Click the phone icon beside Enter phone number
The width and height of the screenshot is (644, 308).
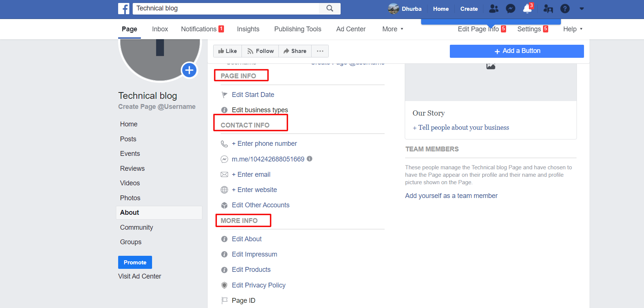[x=224, y=144]
